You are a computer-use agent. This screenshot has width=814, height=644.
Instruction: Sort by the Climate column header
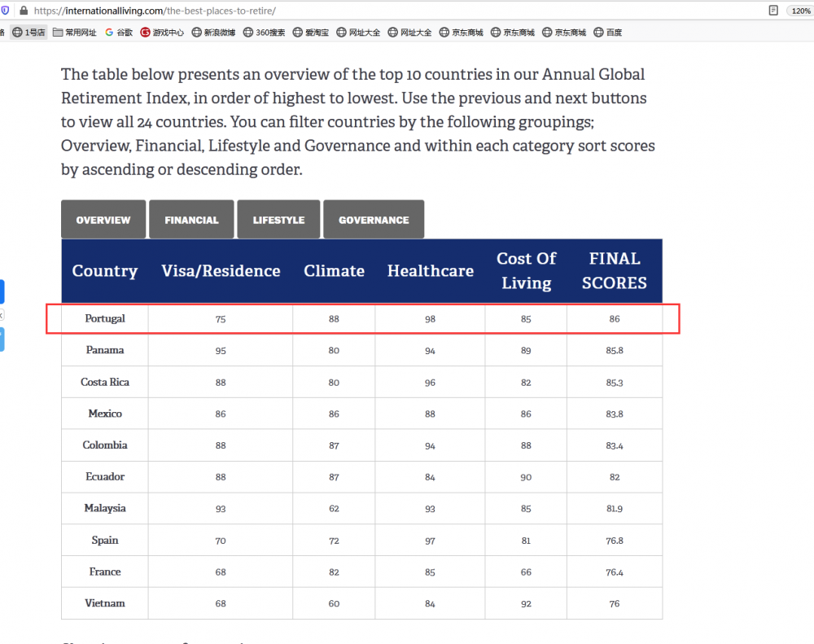[x=334, y=270]
